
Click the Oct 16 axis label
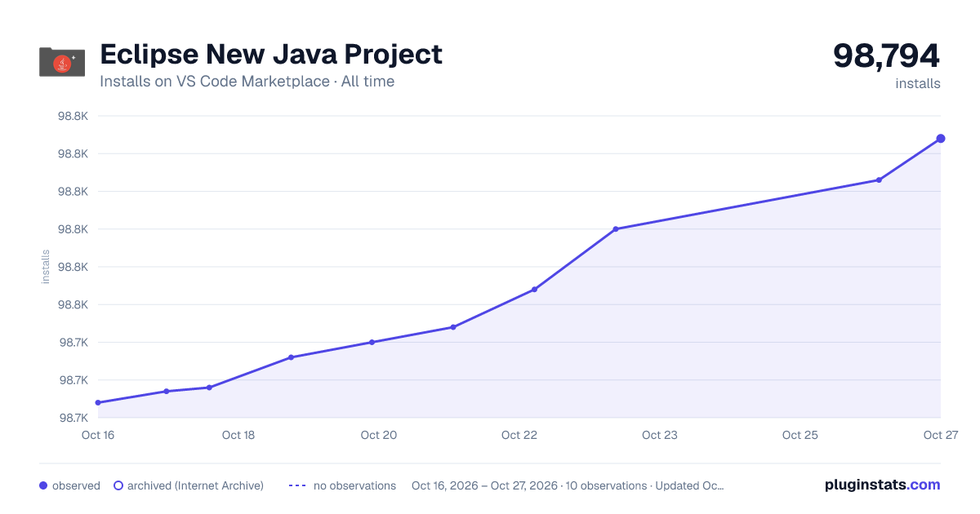(x=98, y=435)
